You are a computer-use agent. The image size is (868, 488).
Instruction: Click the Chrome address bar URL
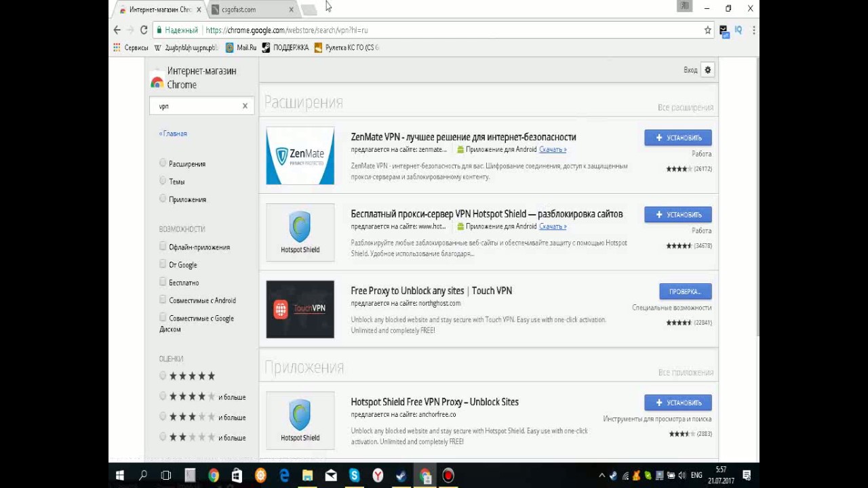click(286, 30)
